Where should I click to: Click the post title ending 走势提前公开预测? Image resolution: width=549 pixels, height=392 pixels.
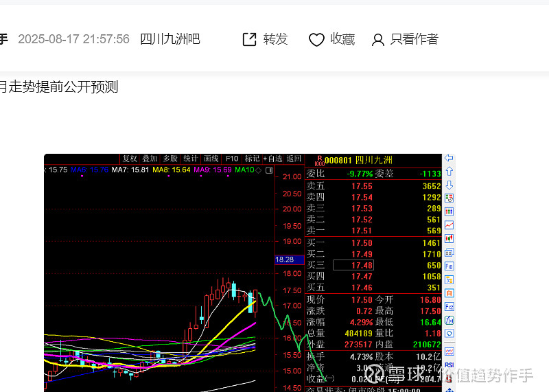(59, 87)
